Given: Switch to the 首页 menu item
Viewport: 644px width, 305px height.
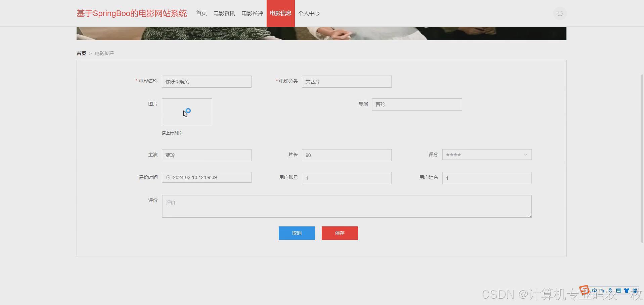Looking at the screenshot, I should pos(201,13).
